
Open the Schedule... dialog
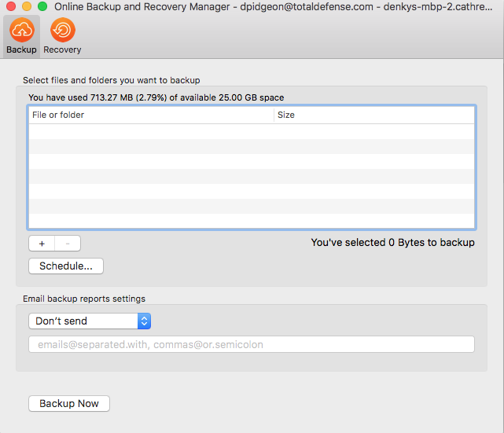[x=66, y=266]
